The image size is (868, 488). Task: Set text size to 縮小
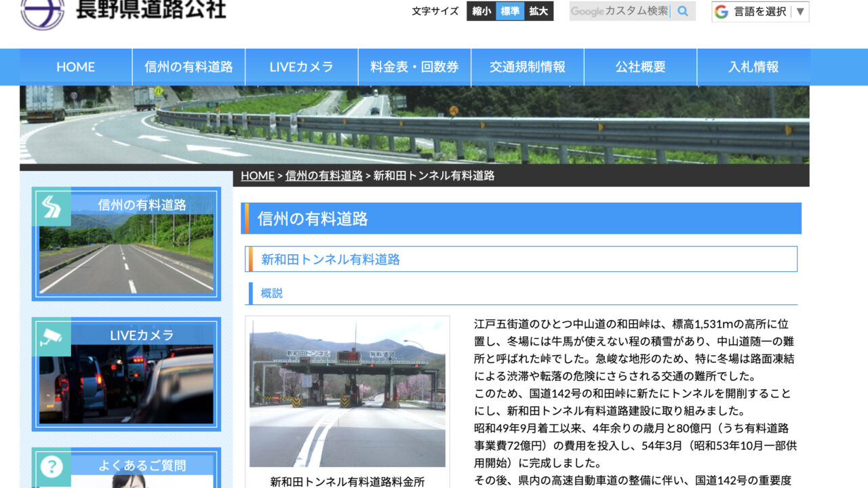click(481, 11)
